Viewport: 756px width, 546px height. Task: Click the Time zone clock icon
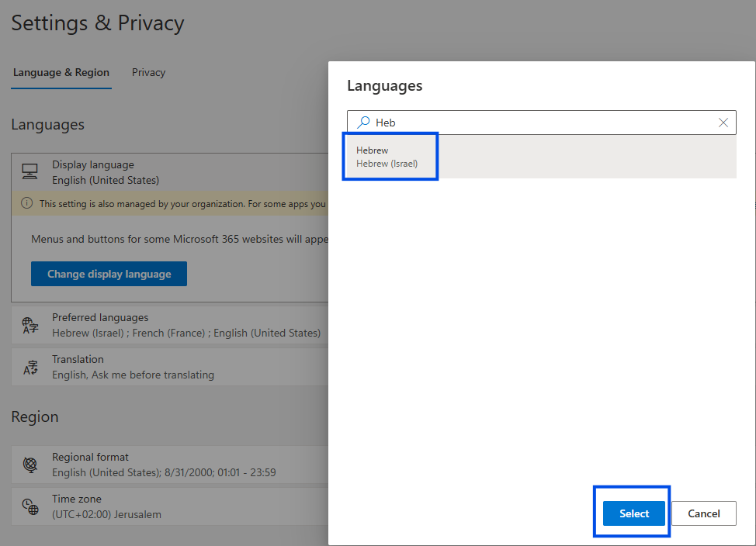[x=30, y=506]
